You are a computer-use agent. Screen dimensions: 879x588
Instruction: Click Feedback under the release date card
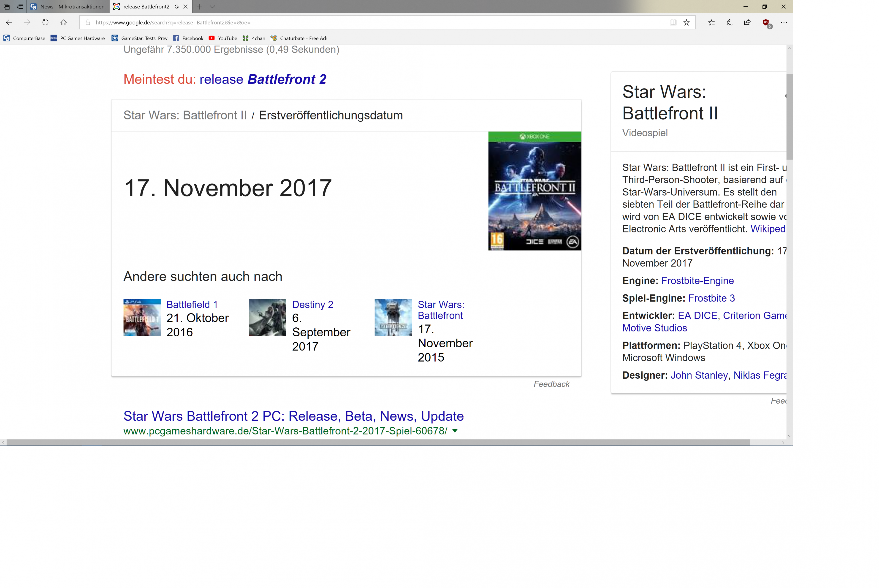click(x=551, y=384)
